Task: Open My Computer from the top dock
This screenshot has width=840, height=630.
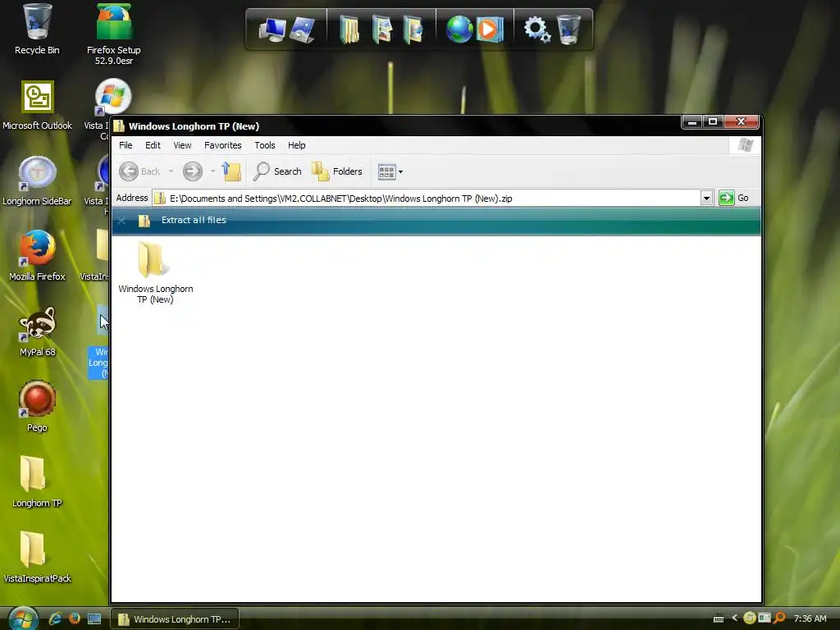Action: pyautogui.click(x=272, y=30)
